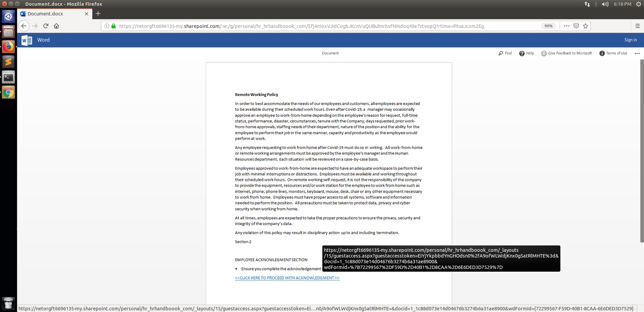This screenshot has height=312, width=644.
Task: Click the 6:18 PM clock
Action: (x=623, y=4)
